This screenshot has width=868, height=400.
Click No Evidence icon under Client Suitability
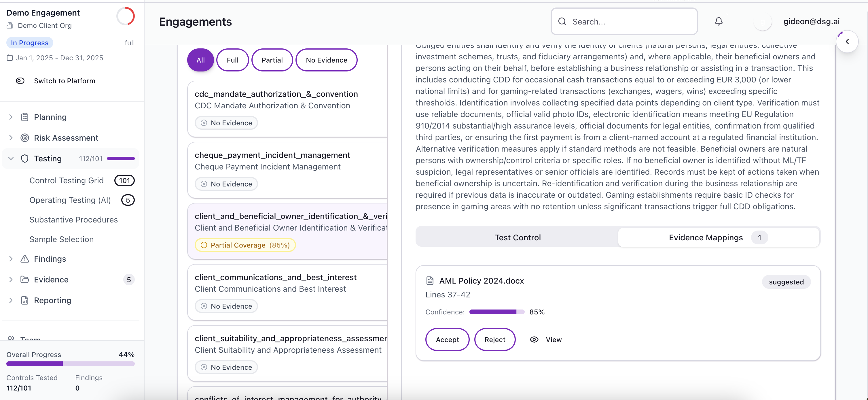tap(204, 367)
